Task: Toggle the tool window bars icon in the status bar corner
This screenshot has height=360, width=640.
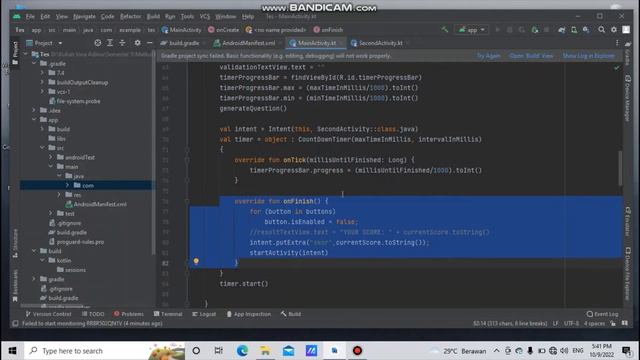Action: pos(15,323)
